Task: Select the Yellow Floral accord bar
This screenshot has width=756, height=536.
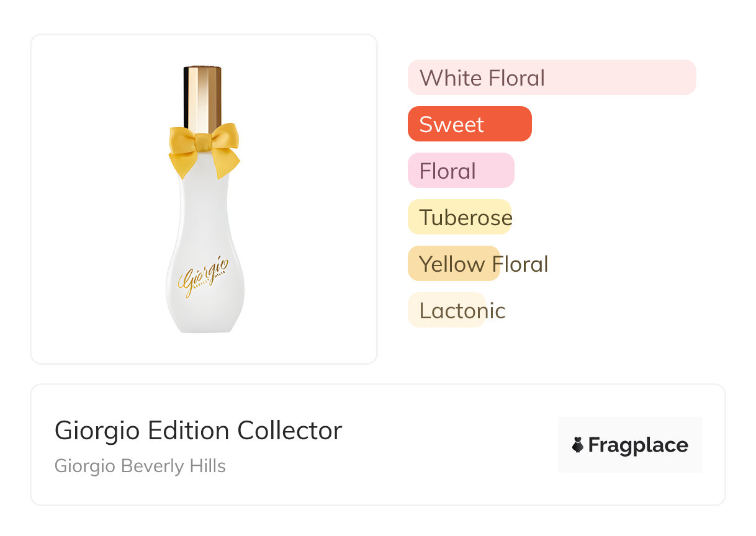Action: 454,264
